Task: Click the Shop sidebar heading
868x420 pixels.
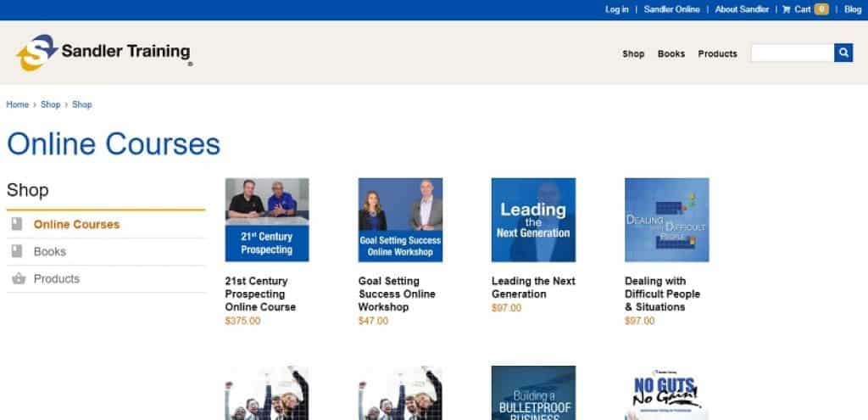Action: point(28,190)
